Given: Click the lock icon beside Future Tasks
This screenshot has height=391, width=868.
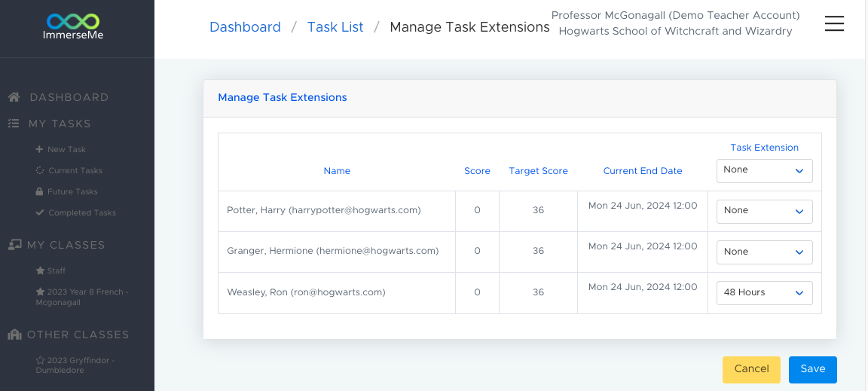Looking at the screenshot, I should (x=39, y=191).
